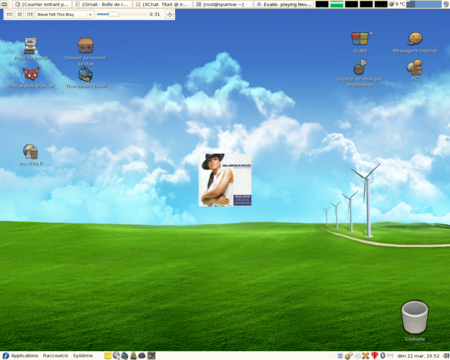
Task: Click show desktop button in top-left panel
Action: pyautogui.click(x=5, y=4)
